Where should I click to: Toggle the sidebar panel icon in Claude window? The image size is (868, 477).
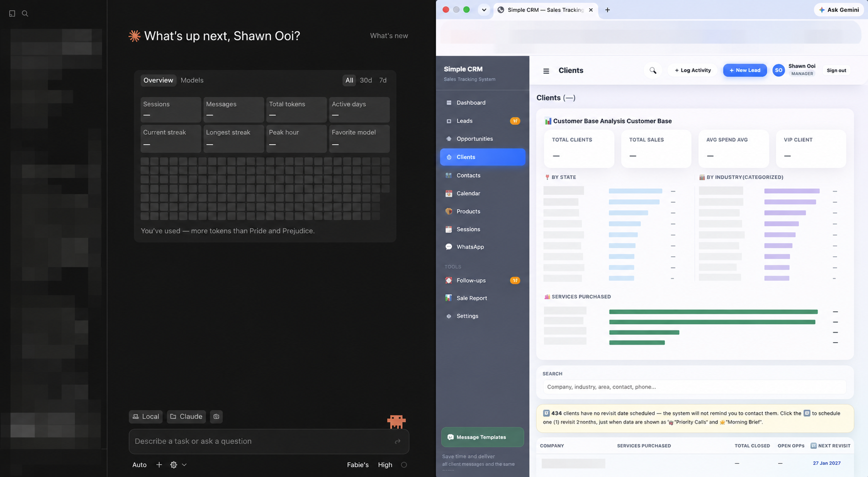tap(12, 13)
